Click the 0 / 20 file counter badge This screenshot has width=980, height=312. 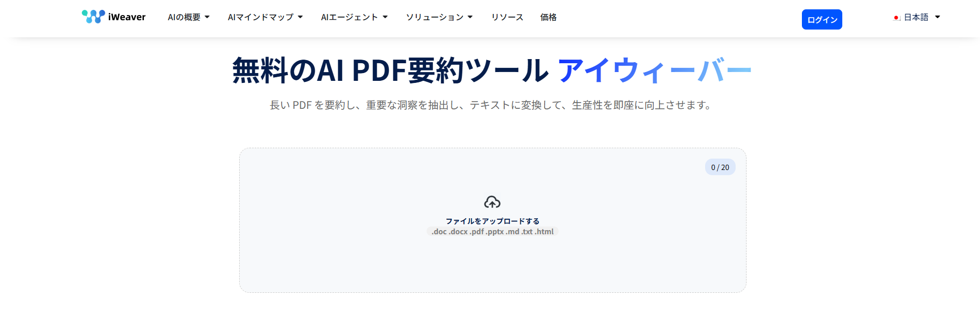(720, 167)
